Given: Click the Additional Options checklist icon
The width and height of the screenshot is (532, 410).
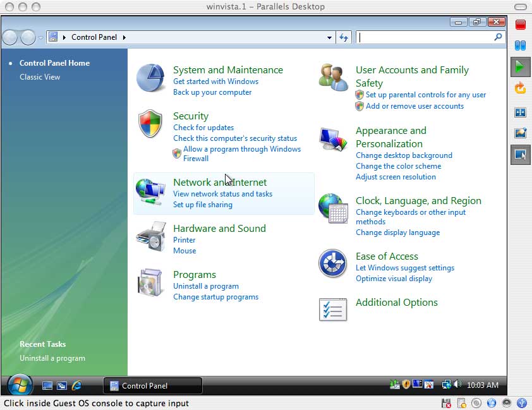Looking at the screenshot, I should (333, 310).
